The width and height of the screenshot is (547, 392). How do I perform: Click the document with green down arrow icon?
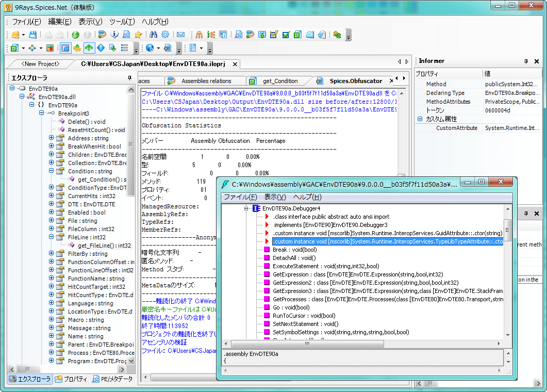[x=112, y=48]
